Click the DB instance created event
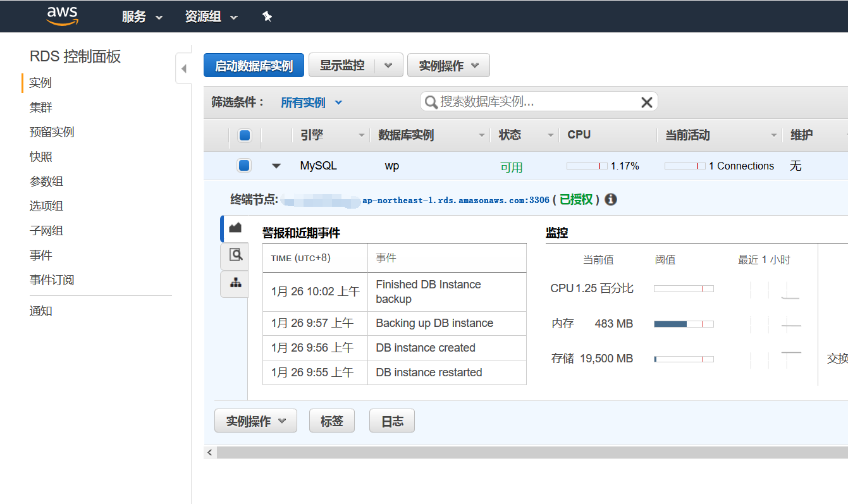848x504 pixels. [x=426, y=348]
